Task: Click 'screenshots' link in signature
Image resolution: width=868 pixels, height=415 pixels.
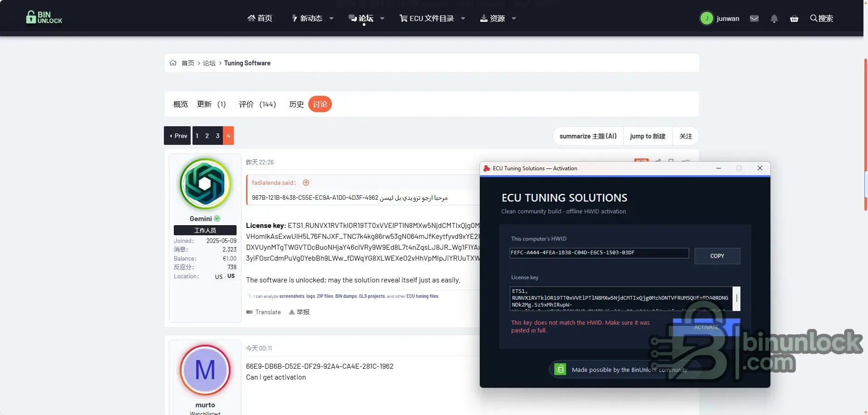Action: [x=292, y=296]
